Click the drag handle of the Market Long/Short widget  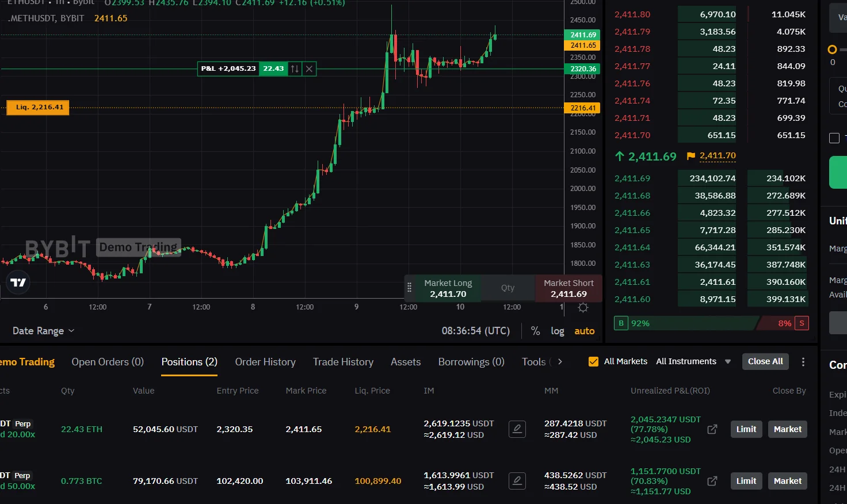pos(410,288)
